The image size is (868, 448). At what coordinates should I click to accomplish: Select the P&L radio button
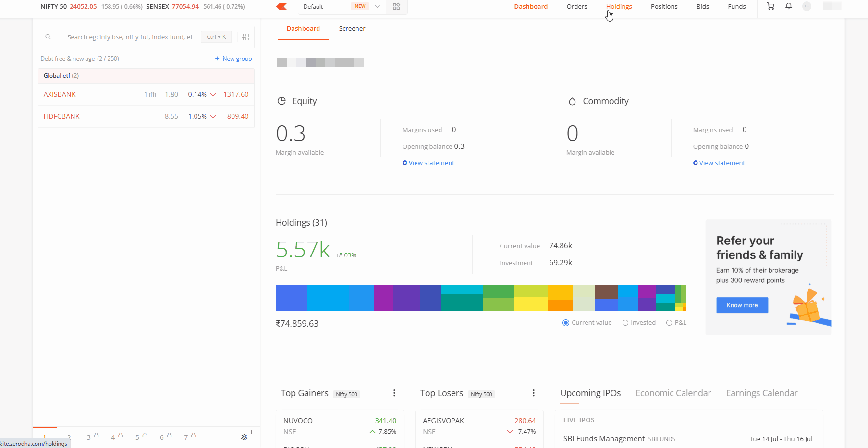[669, 323]
